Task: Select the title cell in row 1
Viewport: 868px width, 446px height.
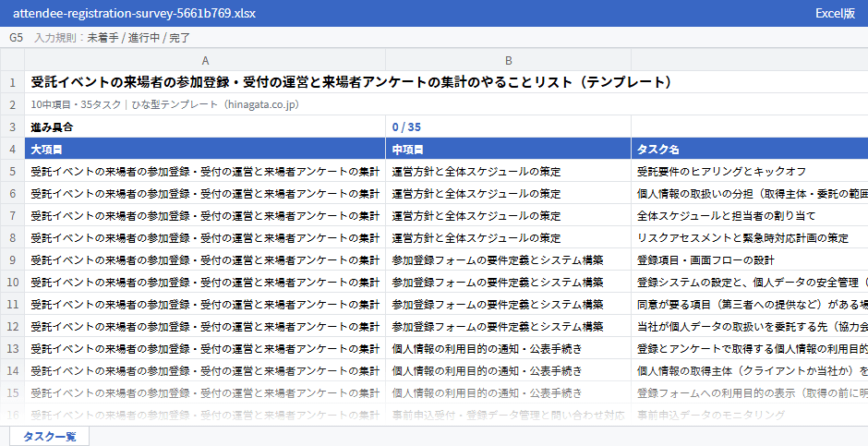Action: [x=446, y=82]
